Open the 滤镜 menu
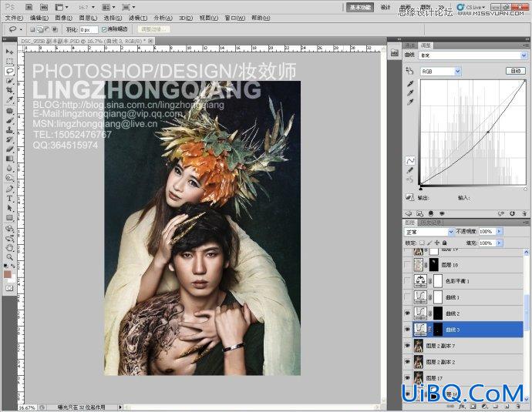532x412 pixels. click(x=138, y=18)
